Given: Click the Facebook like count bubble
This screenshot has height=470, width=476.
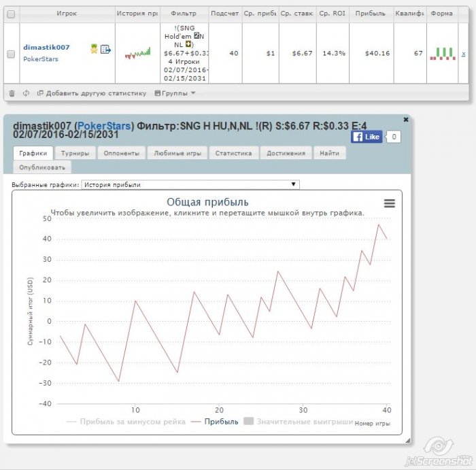Looking at the screenshot, I should point(394,137).
